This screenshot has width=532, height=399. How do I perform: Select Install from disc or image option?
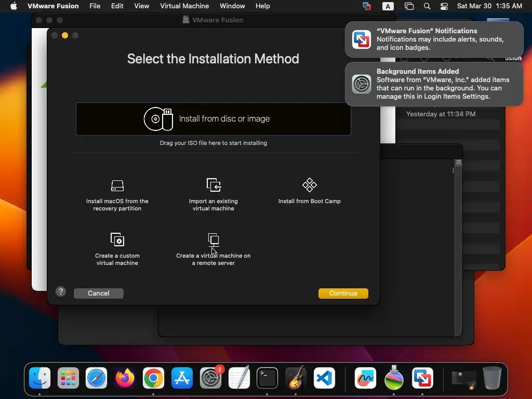214,119
